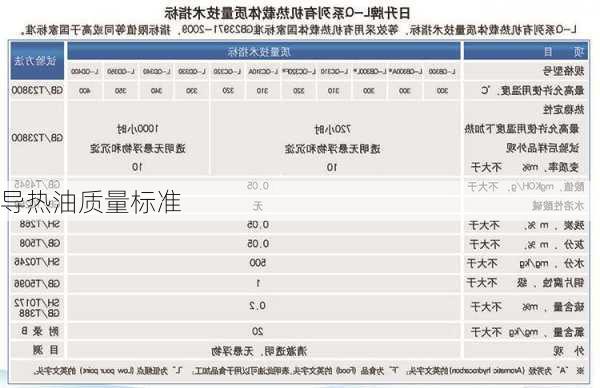Click the row label "残炭"
Screen dimensions: 600x388
pos(574,226)
